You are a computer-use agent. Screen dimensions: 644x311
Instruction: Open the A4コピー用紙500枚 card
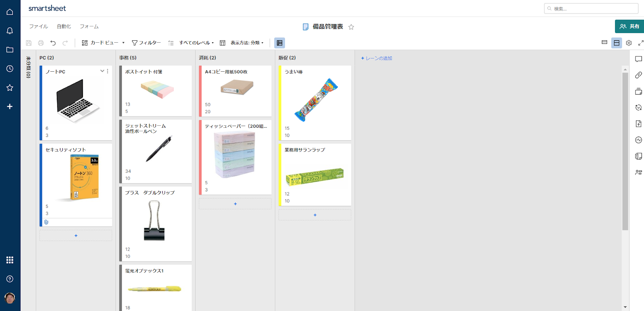click(x=235, y=91)
